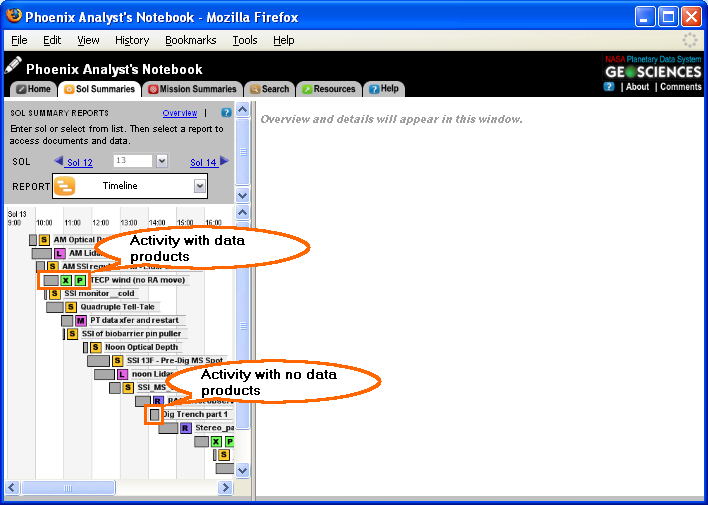Click the R icon beside Stereo activity

[186, 428]
